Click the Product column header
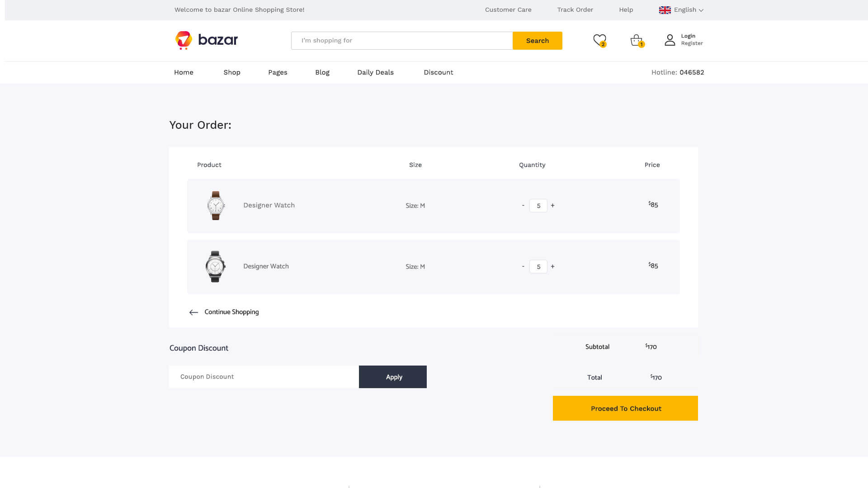 tap(209, 165)
